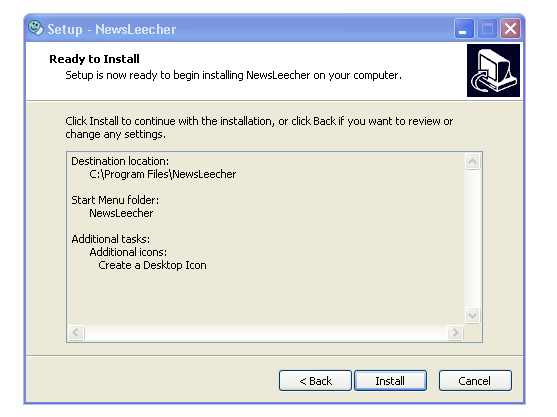Click the scroll right arrow in summary box

(455, 333)
